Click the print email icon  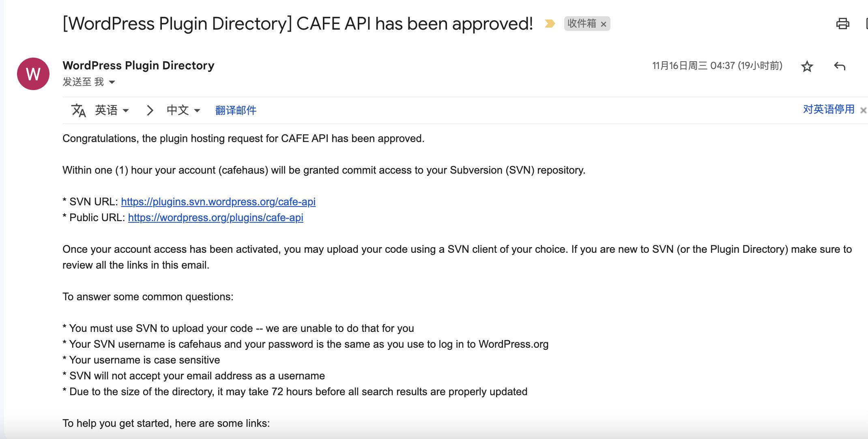842,24
